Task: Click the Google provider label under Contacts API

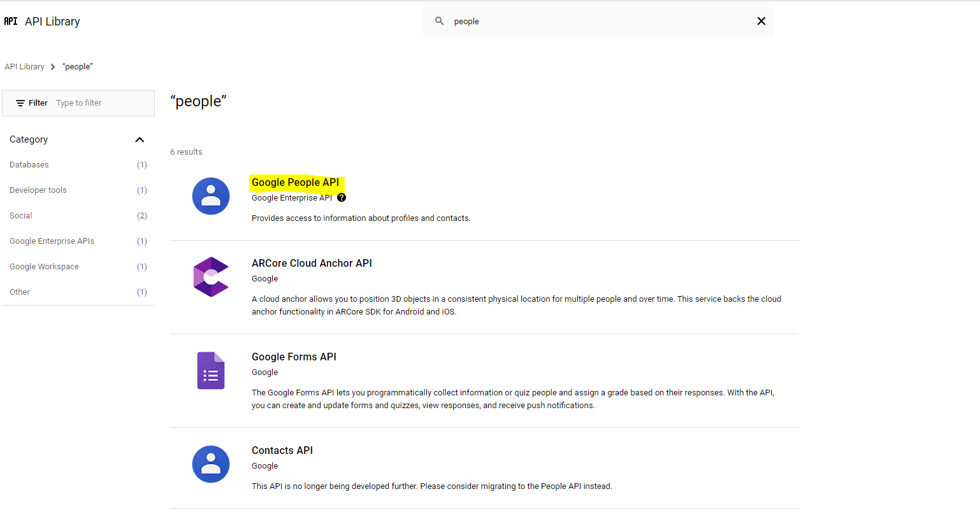Action: (x=265, y=466)
